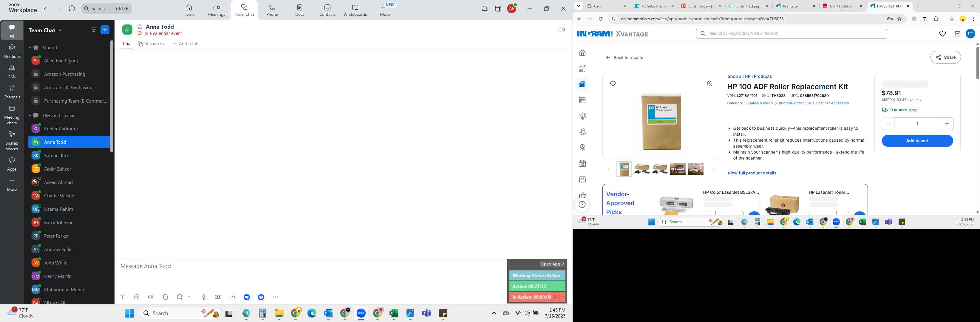
Task: Close the In Active timer with red X
Action: [x=555, y=297]
